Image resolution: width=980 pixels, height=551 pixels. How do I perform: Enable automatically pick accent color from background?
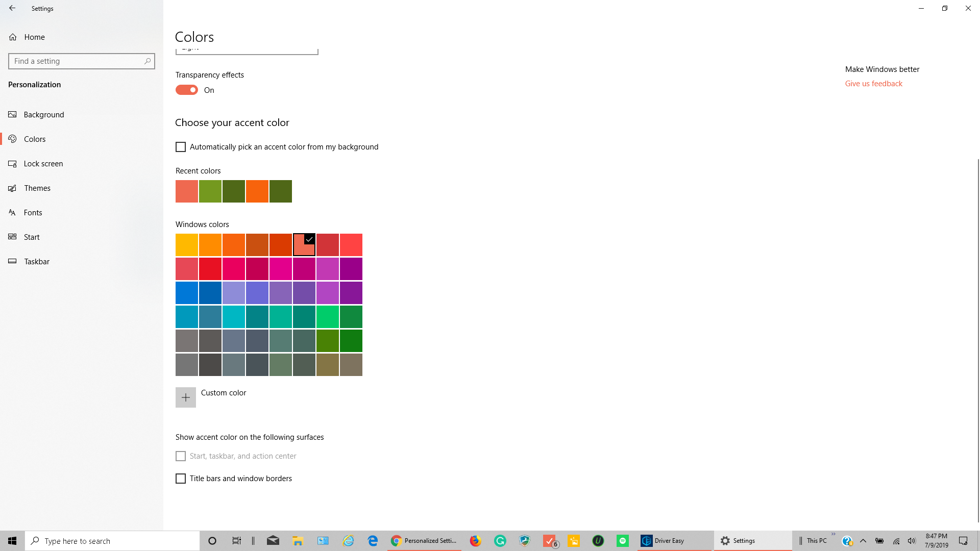(180, 146)
